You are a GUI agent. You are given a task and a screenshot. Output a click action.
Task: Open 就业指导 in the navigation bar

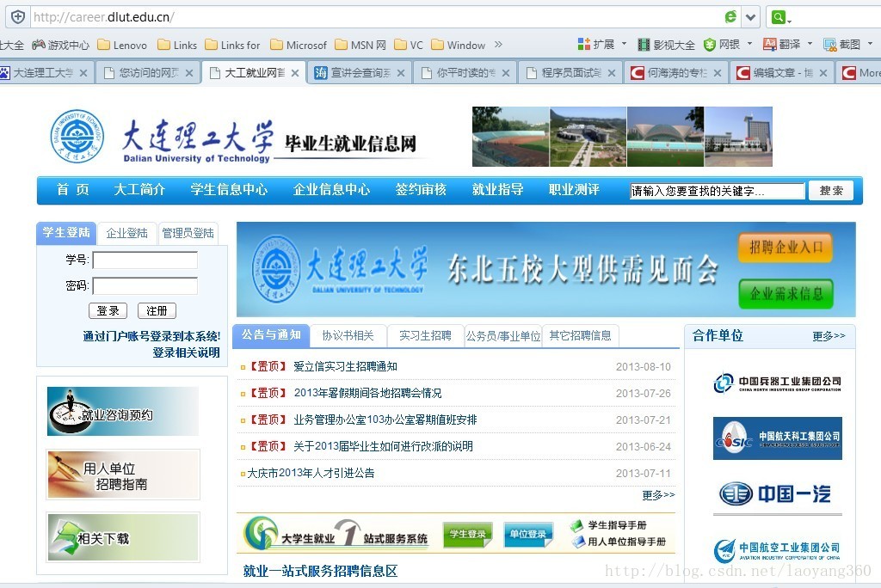coord(498,190)
